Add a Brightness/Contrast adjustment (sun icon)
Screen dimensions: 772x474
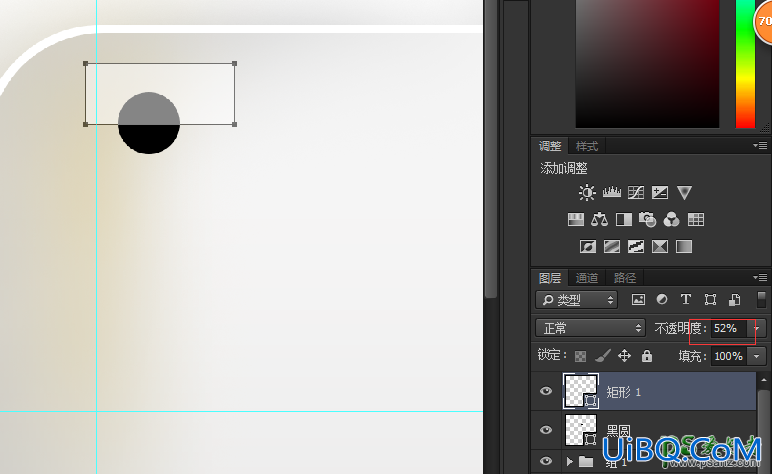587,192
